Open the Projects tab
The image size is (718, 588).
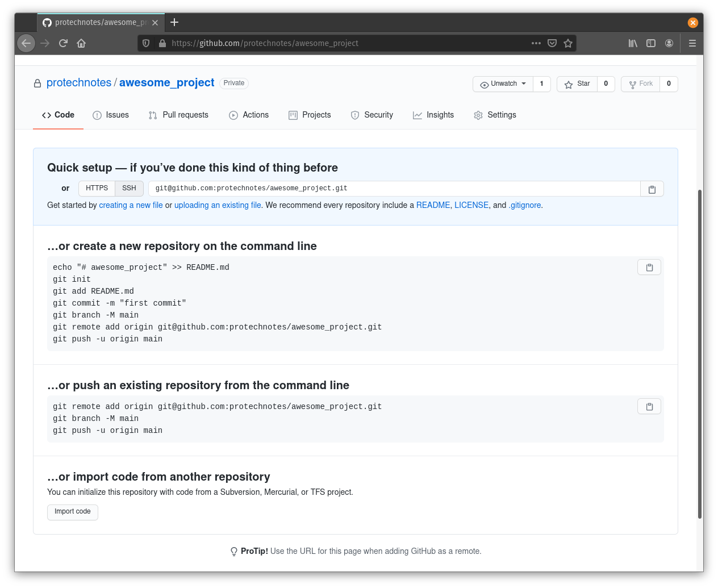click(310, 115)
